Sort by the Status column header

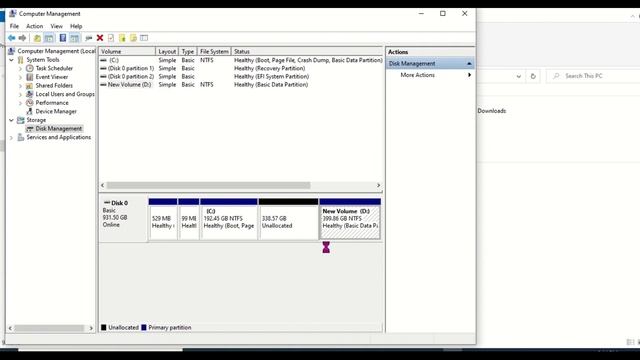[307, 51]
